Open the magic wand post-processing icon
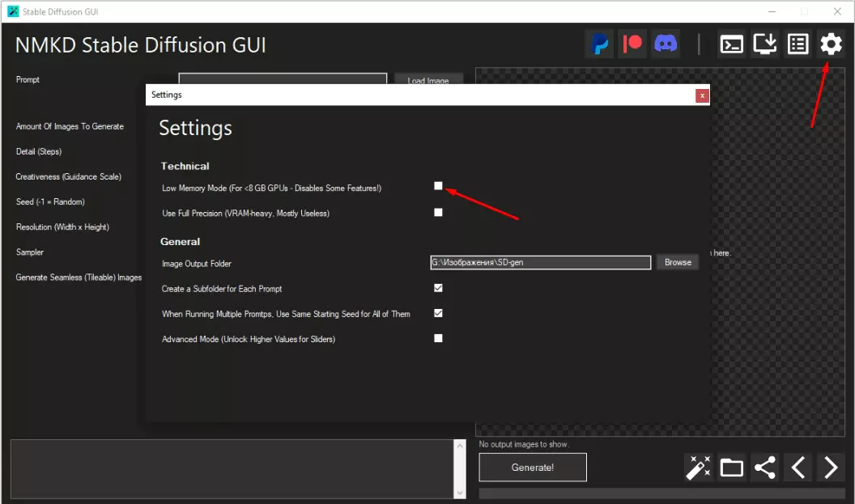 tap(698, 468)
